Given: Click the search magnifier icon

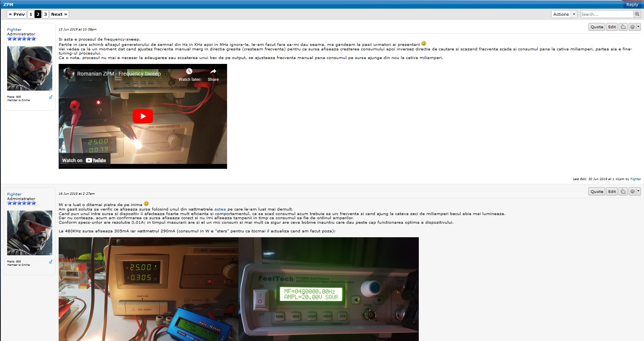Looking at the screenshot, I should pos(637,14).
